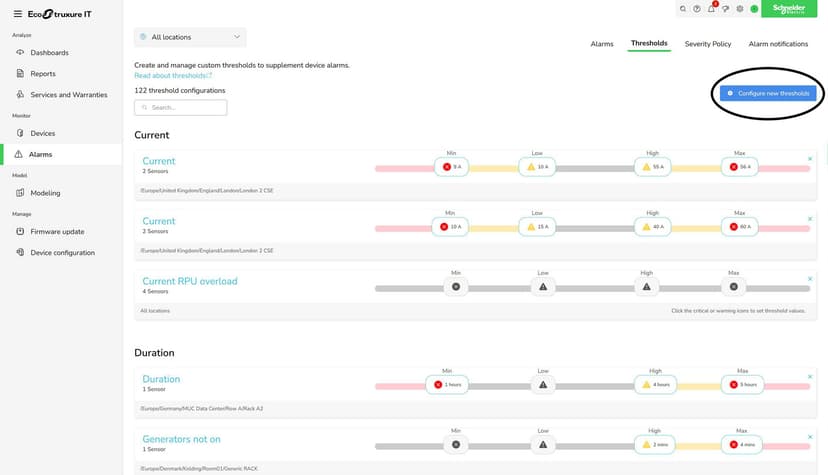Open the Alarm notifications tab
This screenshot has width=828, height=475.
pyautogui.click(x=778, y=44)
